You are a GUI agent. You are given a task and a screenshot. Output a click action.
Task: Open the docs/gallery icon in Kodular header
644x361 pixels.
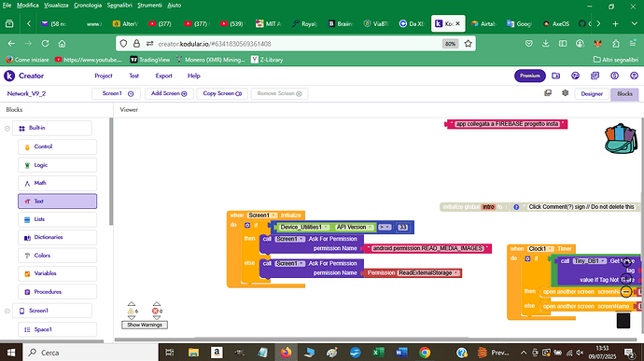point(595,76)
